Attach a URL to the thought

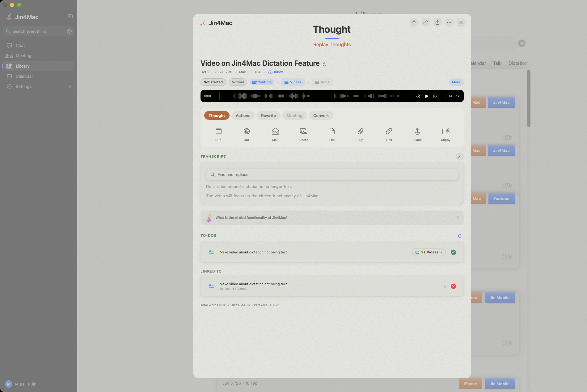(x=247, y=135)
